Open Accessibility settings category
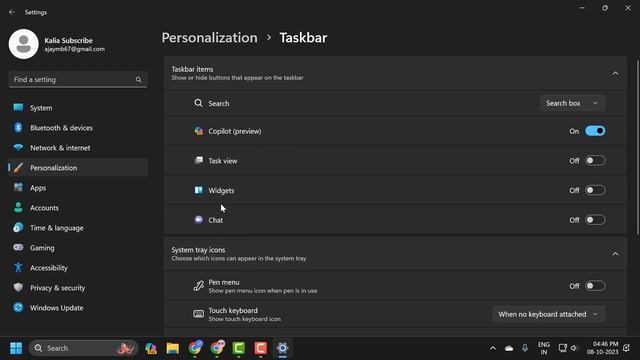The height and width of the screenshot is (360, 640). click(78, 268)
